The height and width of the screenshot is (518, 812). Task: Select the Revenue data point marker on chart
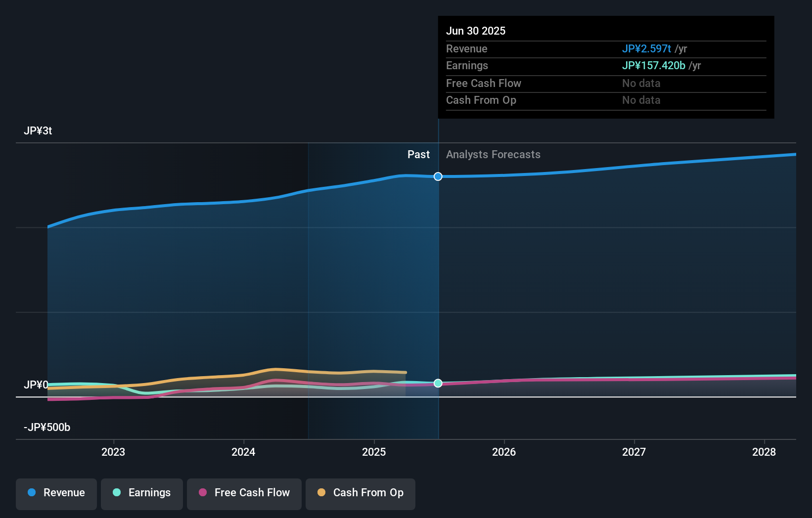click(438, 176)
